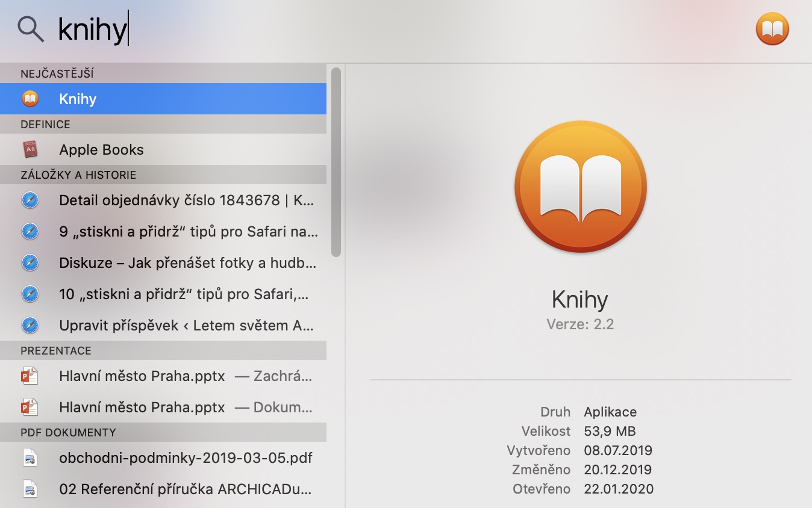Select "obchodni-podminky-2019-03-05.pdf" result
812x508 pixels.
click(x=163, y=457)
